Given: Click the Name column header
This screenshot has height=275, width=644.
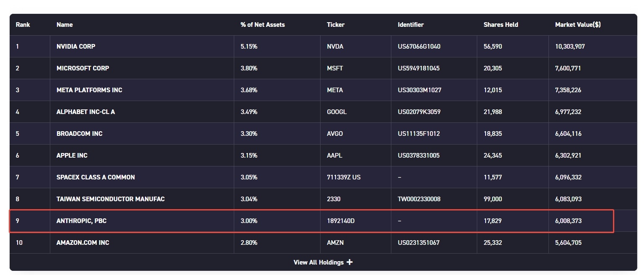Looking at the screenshot, I should coord(65,25).
